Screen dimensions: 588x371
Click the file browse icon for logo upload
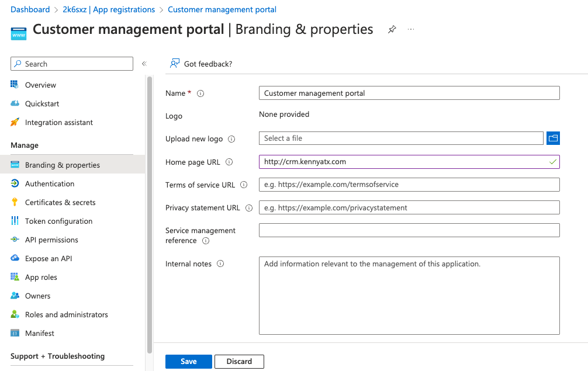553,138
